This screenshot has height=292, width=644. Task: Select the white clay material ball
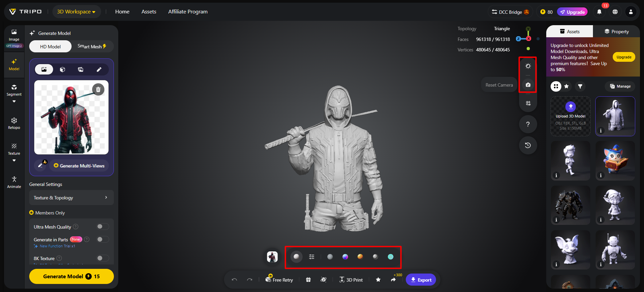coord(296,257)
